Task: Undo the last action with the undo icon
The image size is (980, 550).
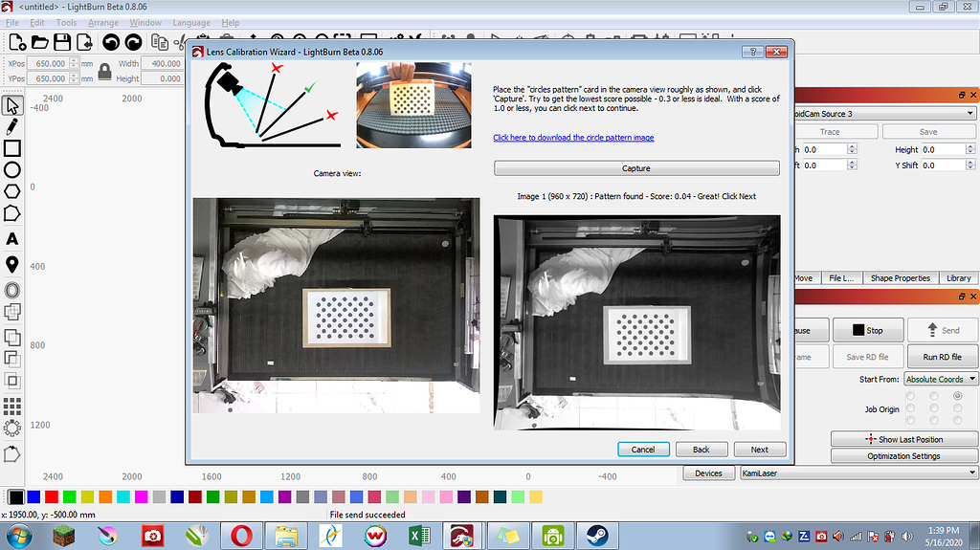Action: pos(111,42)
